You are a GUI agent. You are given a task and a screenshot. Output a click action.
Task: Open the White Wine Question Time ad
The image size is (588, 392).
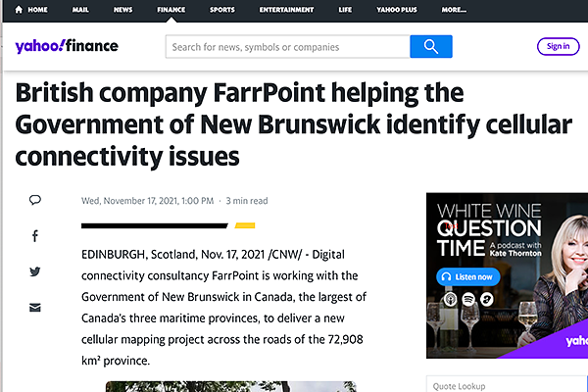pos(507,275)
